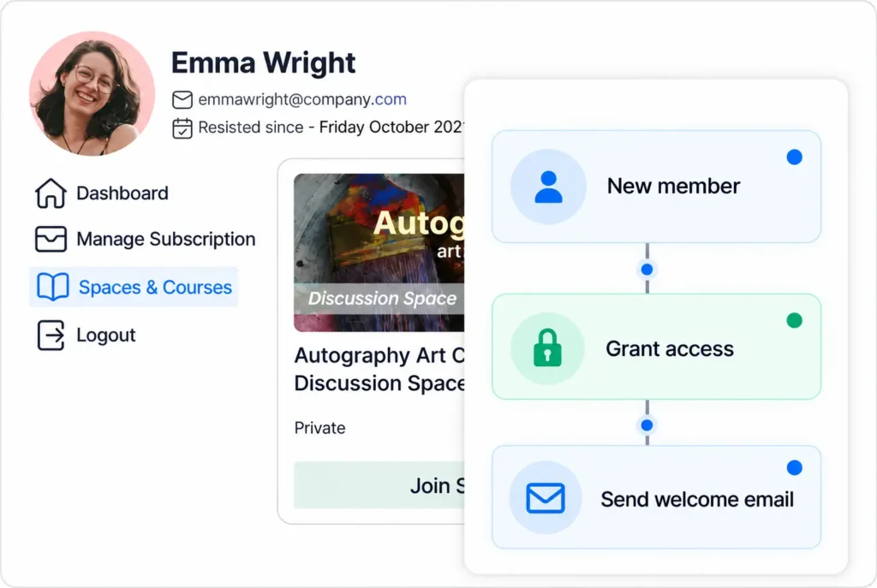Click the green lock icon in Grant access
Image resolution: width=877 pixels, height=588 pixels.
(547, 347)
